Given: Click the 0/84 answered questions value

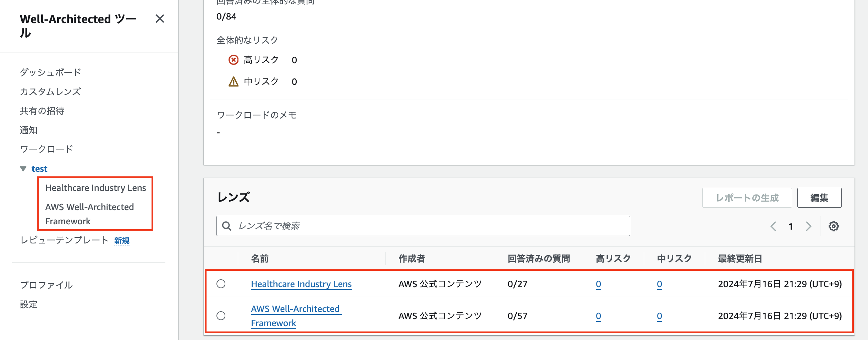Looking at the screenshot, I should click(x=226, y=16).
